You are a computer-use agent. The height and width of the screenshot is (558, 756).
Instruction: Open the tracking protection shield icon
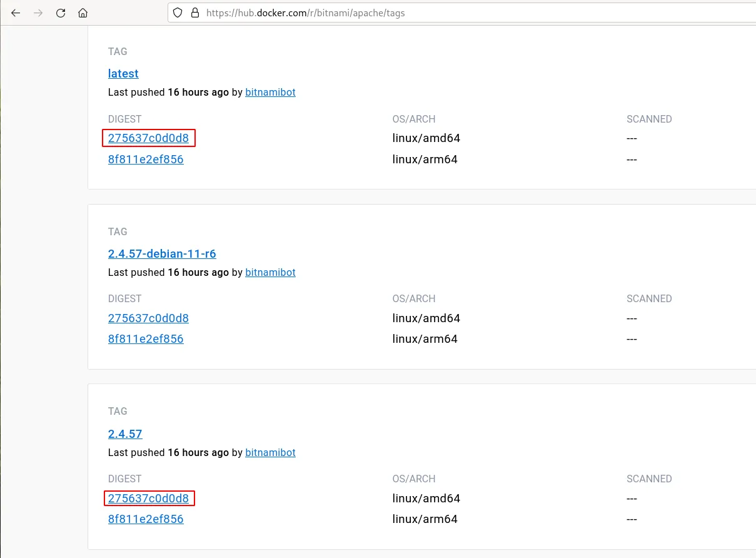coord(178,13)
